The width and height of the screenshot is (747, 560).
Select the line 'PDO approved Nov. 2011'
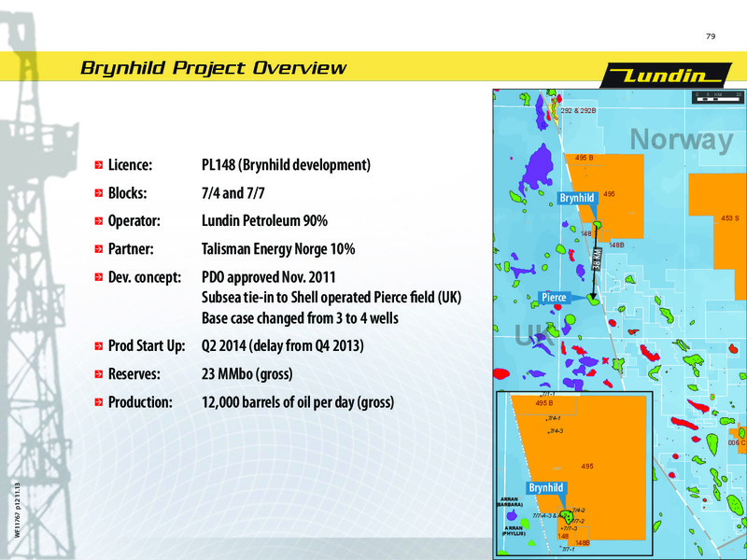(269, 276)
